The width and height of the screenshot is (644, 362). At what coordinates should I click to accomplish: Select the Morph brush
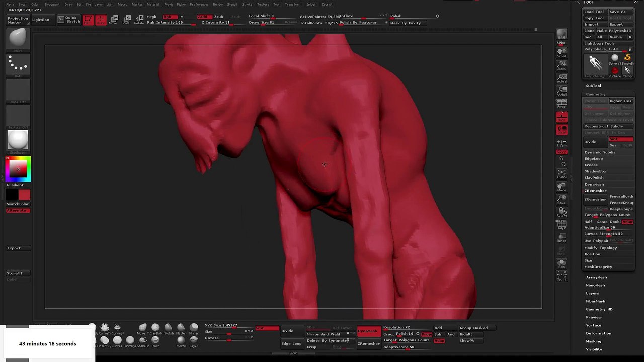pos(181,342)
